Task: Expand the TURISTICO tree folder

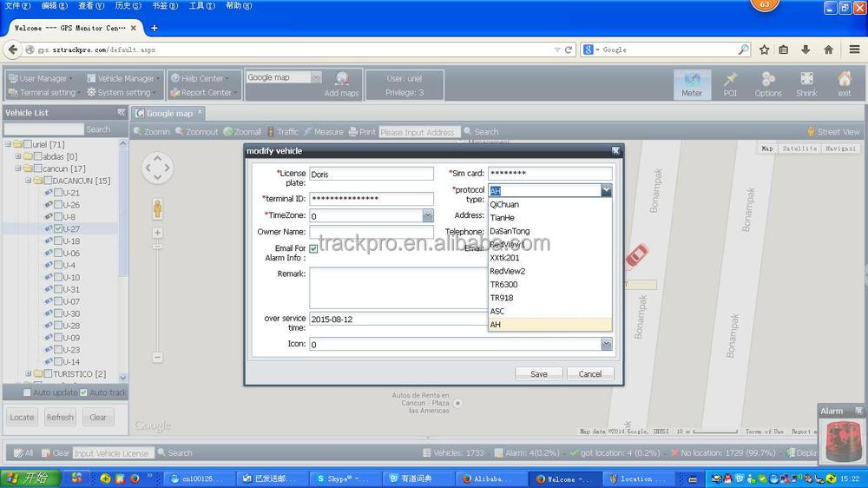Action: (28, 374)
